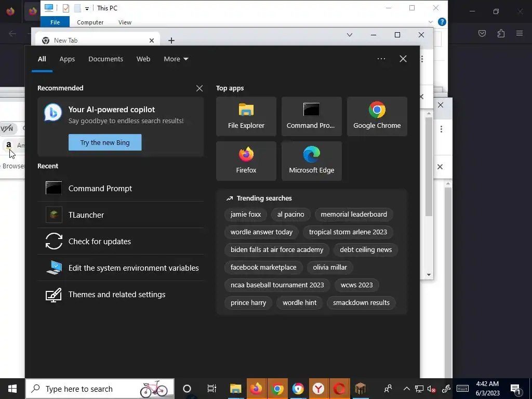This screenshot has width=532, height=399.
Task: Switch to Firefox on the taskbar
Action: (257, 389)
